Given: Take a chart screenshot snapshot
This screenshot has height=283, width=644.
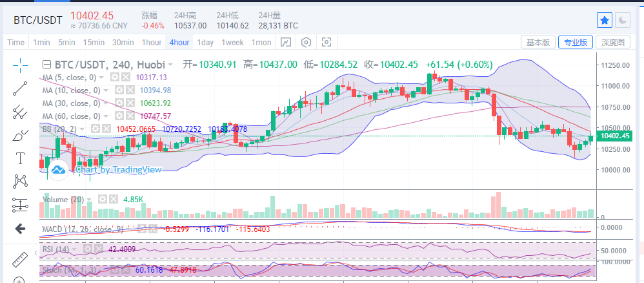Looking at the screenshot, I should point(327,43).
